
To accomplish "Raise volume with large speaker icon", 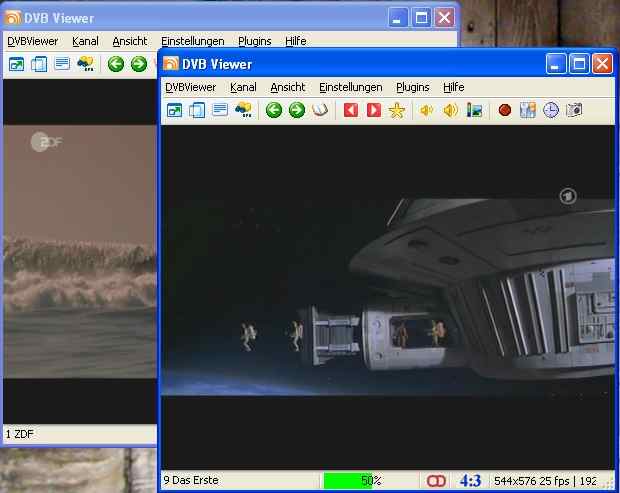I will (x=450, y=110).
